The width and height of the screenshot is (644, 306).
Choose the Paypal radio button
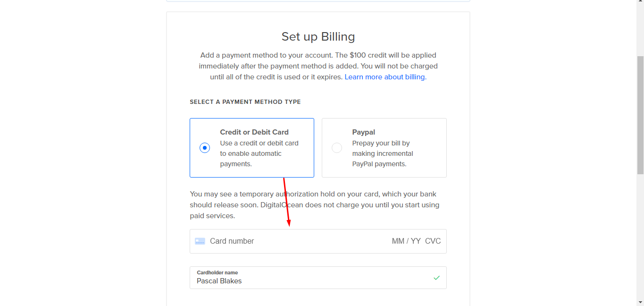pos(337,148)
